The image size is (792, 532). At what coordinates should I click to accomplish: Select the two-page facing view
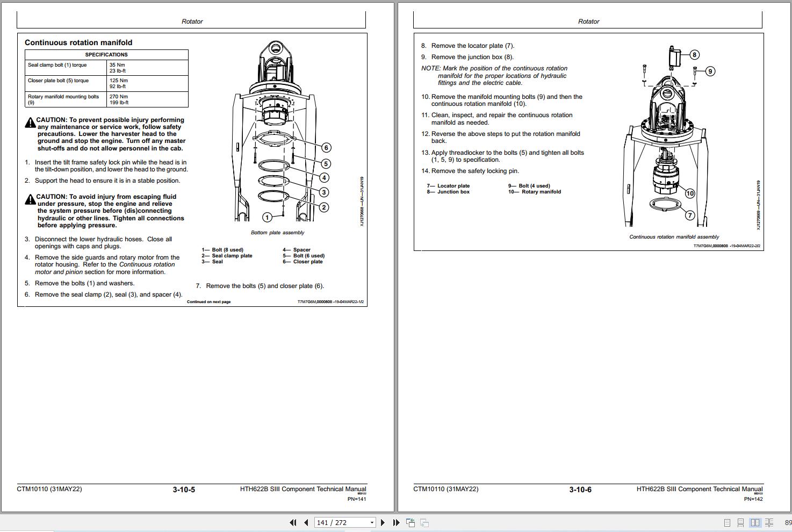point(755,522)
